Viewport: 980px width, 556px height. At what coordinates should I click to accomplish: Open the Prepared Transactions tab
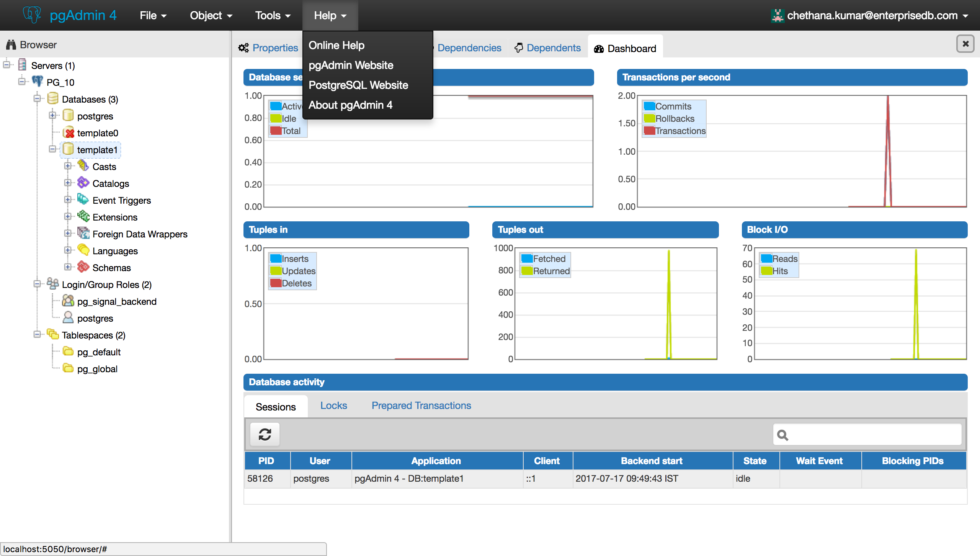[x=421, y=406]
